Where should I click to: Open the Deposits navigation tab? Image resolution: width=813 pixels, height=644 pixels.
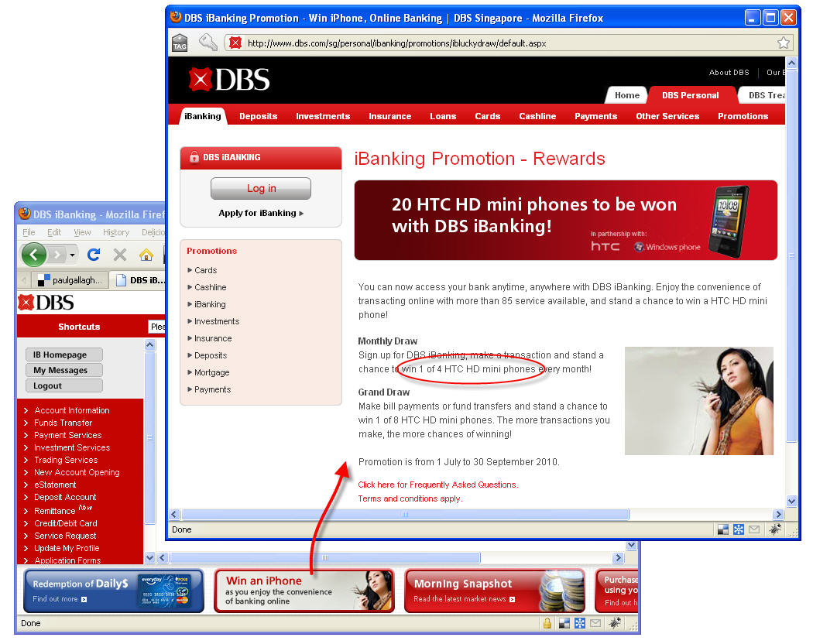pos(258,116)
